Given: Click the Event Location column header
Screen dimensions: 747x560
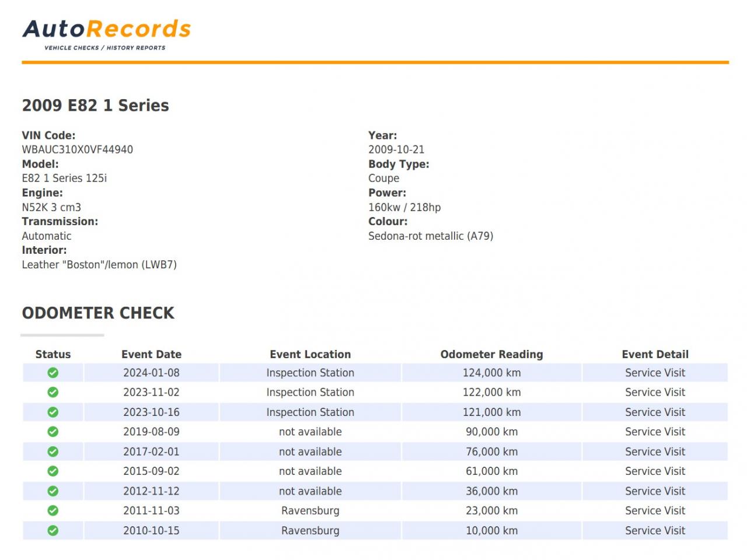Looking at the screenshot, I should [310, 354].
